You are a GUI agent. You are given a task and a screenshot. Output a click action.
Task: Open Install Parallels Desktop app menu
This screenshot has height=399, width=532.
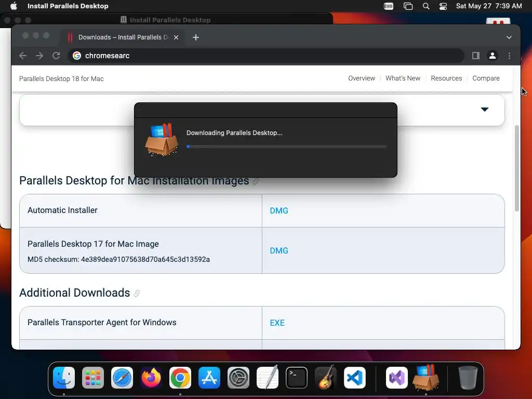[x=68, y=6]
